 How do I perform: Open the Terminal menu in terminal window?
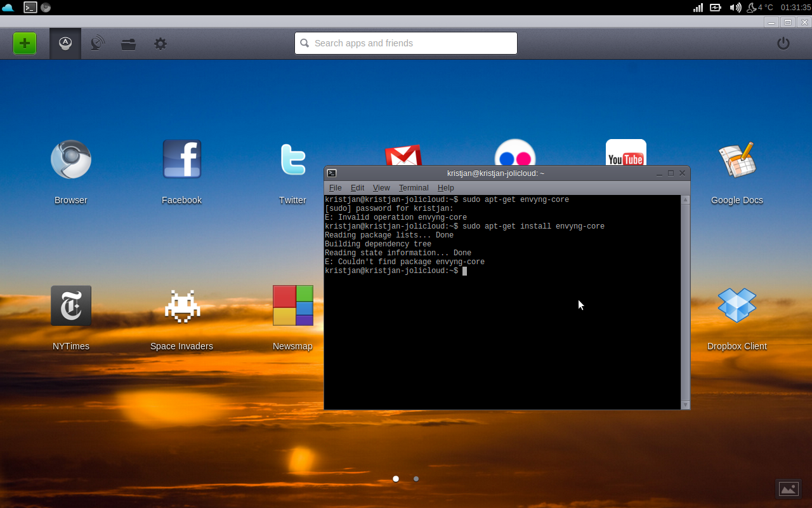(x=414, y=188)
